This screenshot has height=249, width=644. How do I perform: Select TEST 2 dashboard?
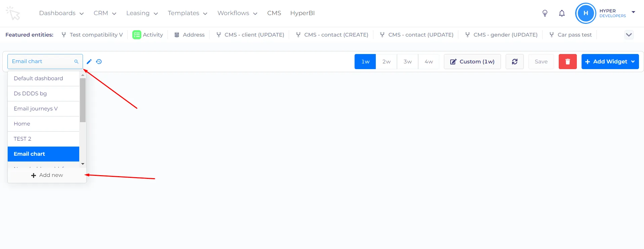click(43, 139)
